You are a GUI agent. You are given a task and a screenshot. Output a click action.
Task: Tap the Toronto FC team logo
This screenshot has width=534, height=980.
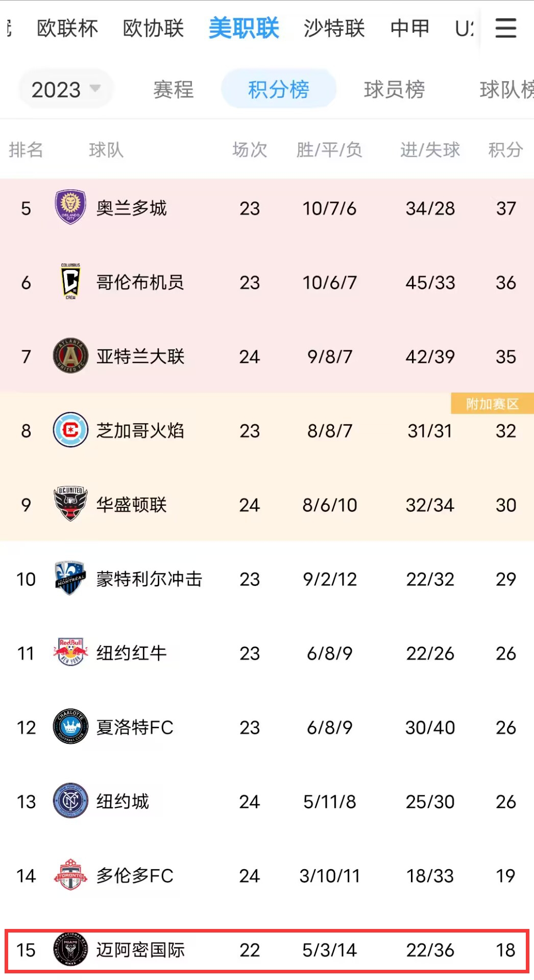[x=70, y=875]
